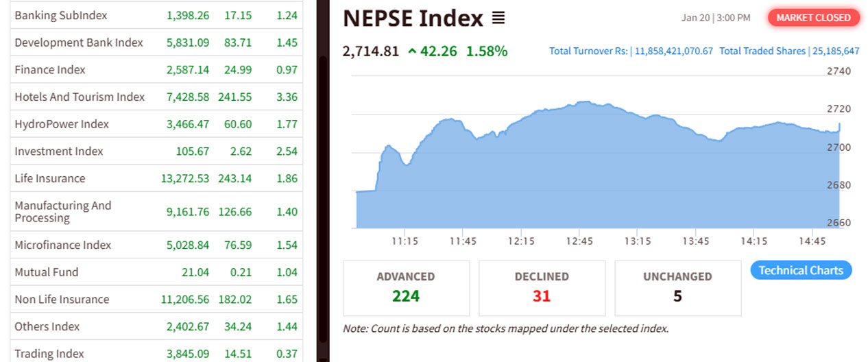
Task: Click the chart peak near 12:45
Action: point(583,102)
